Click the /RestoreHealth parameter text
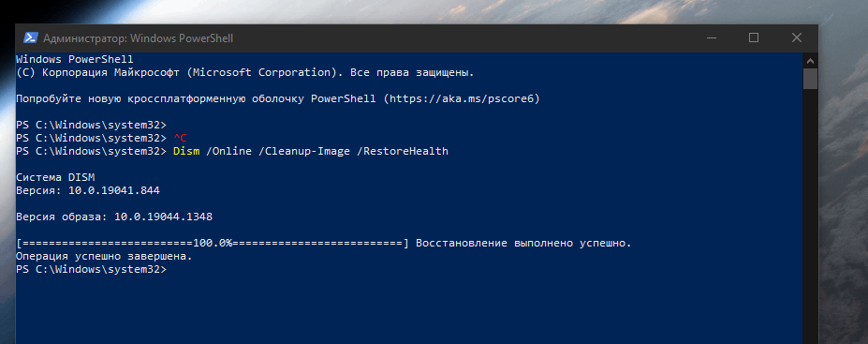The image size is (868, 344). click(x=403, y=151)
